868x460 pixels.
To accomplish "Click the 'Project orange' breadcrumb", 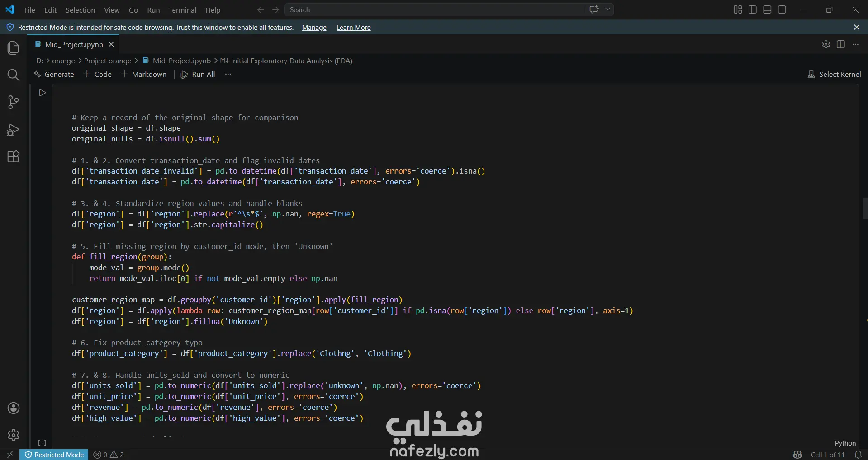I will 108,61.
